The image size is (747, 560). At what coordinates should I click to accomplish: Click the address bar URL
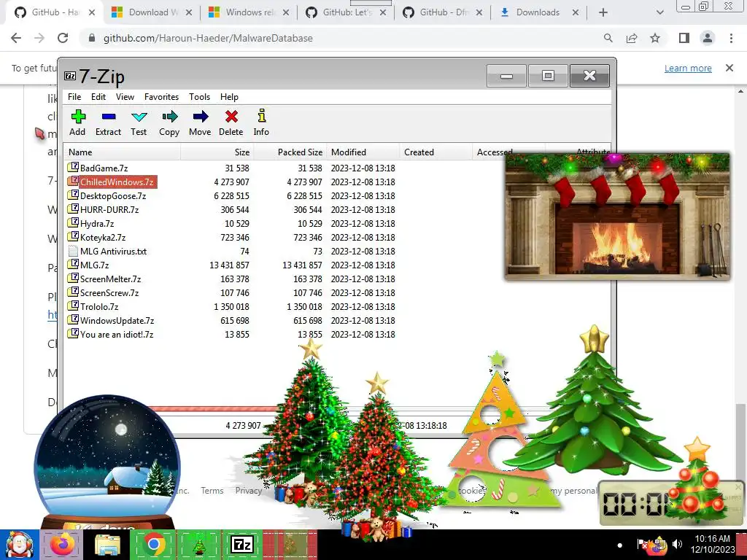click(x=208, y=38)
